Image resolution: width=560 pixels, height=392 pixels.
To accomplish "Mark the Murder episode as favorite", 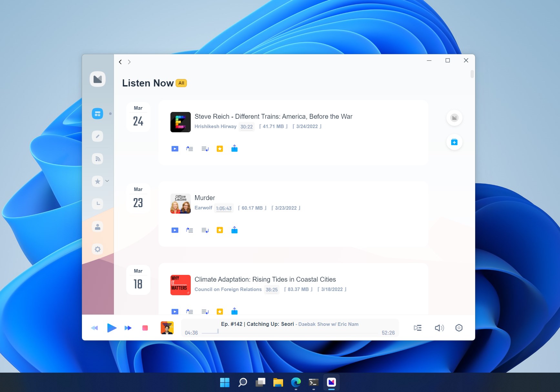I will point(220,230).
